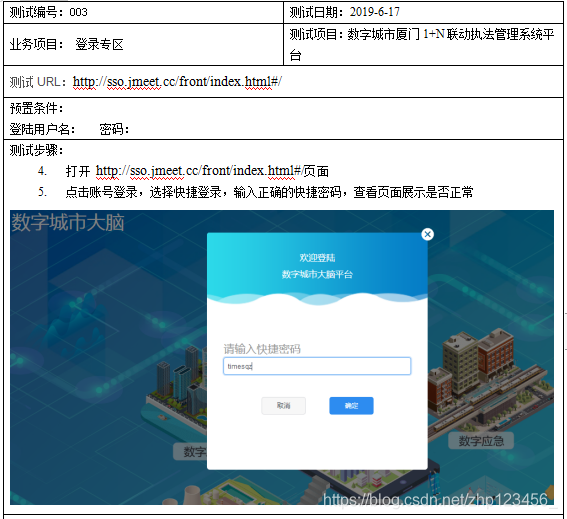Click the 测试项目 system platform text

click(x=422, y=44)
